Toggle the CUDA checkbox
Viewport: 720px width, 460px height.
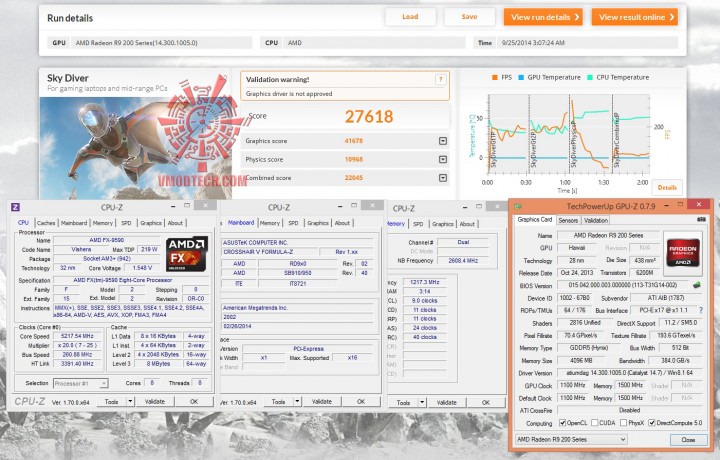point(595,423)
